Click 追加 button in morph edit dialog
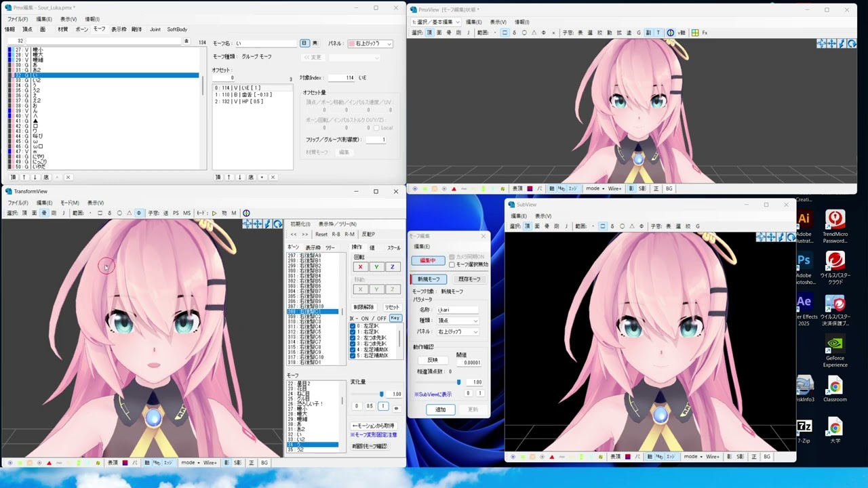The width and height of the screenshot is (868, 488). click(x=440, y=409)
